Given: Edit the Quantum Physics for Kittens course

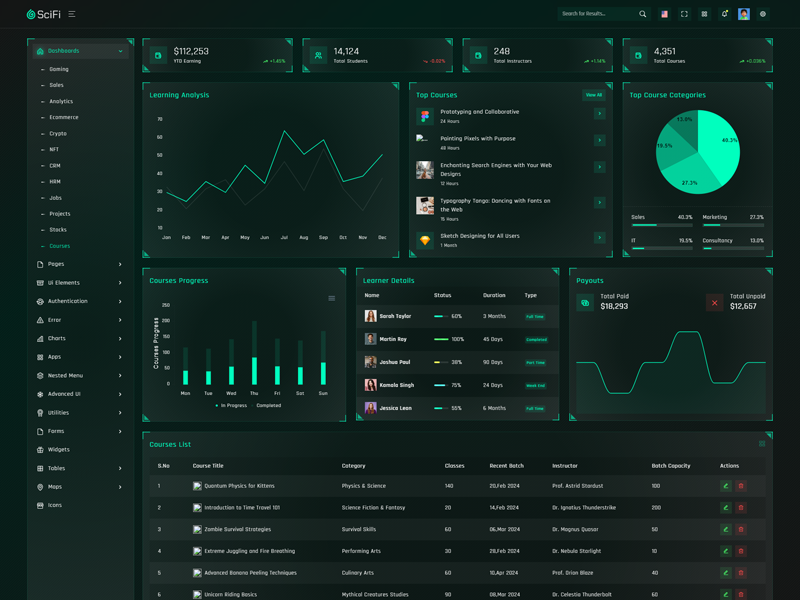Looking at the screenshot, I should [726, 486].
